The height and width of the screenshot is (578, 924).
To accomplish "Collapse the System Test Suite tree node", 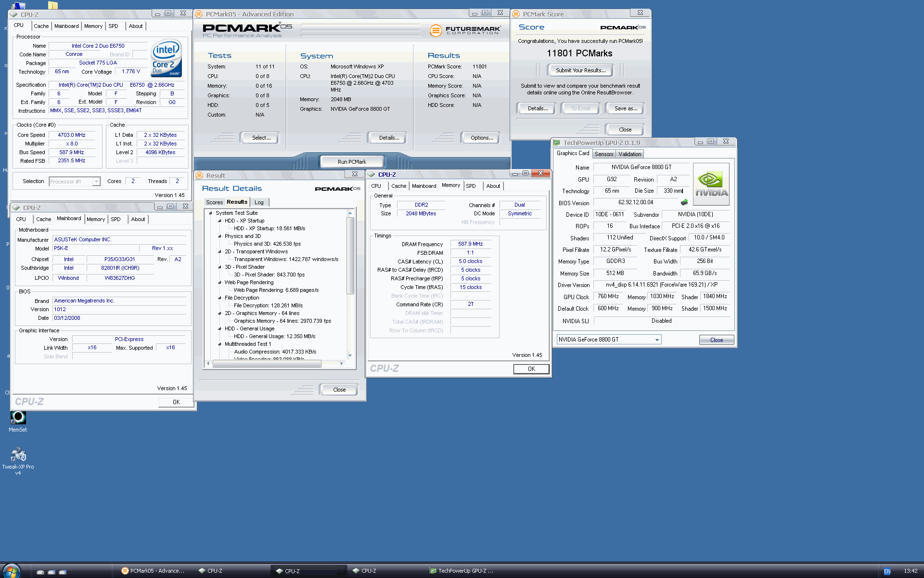I will pos(210,213).
